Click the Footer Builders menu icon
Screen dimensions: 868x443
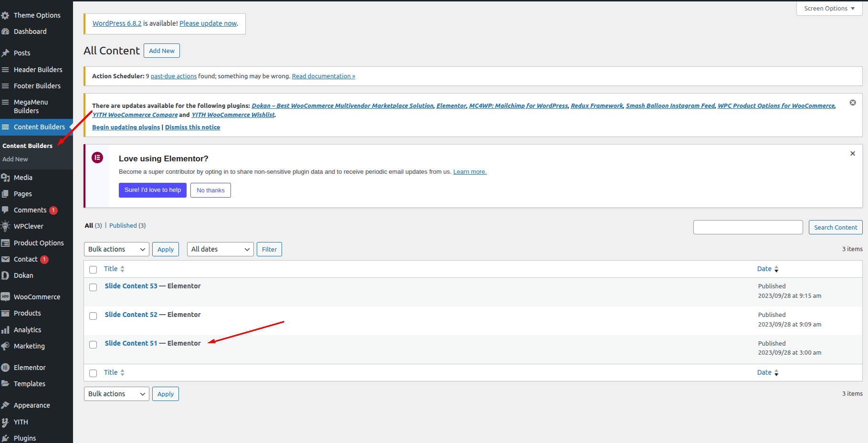tap(5, 86)
